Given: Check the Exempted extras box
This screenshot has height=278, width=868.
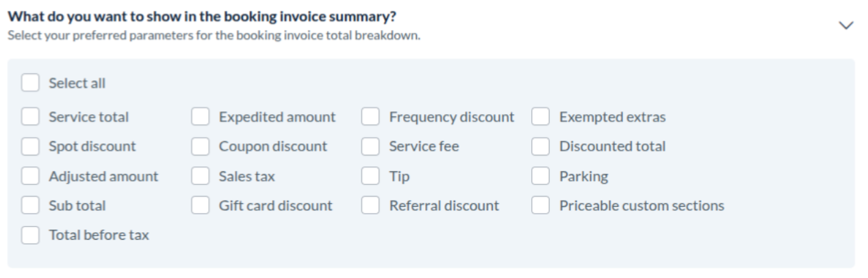Looking at the screenshot, I should click(x=541, y=117).
